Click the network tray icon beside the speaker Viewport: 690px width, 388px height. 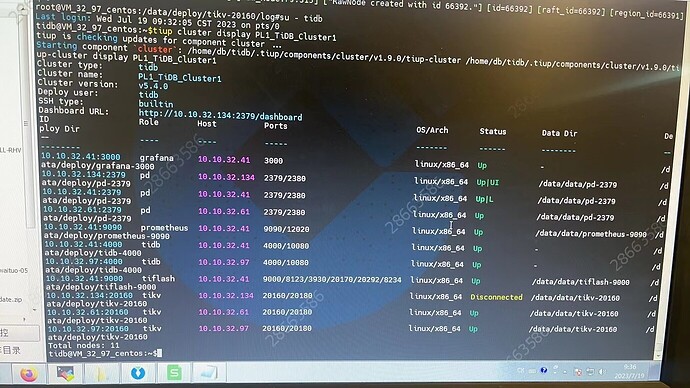tap(590, 372)
